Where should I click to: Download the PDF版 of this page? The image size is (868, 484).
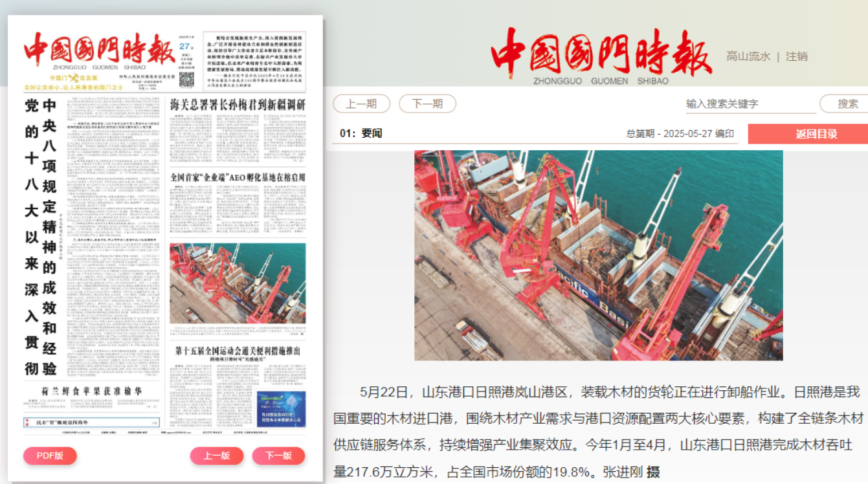(50, 456)
